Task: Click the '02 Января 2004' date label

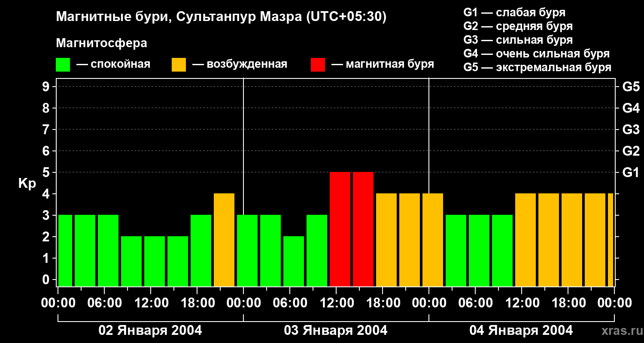Action: [x=150, y=331]
